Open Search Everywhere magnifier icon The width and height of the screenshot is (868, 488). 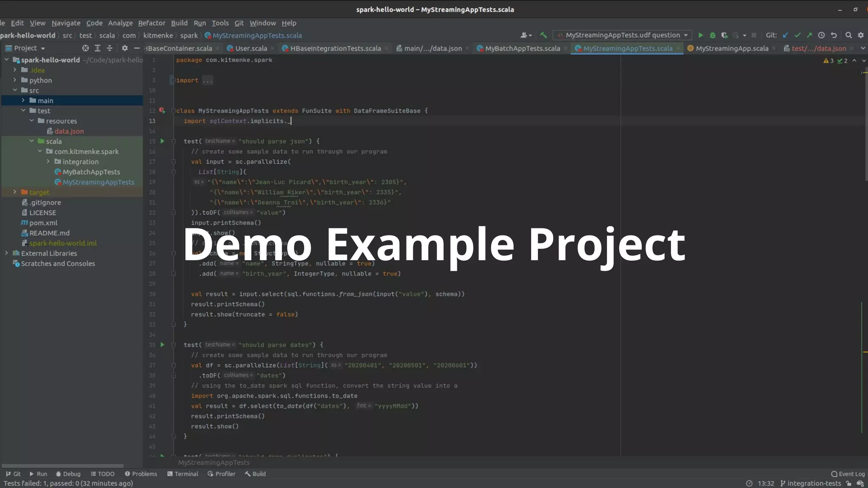coord(849,35)
